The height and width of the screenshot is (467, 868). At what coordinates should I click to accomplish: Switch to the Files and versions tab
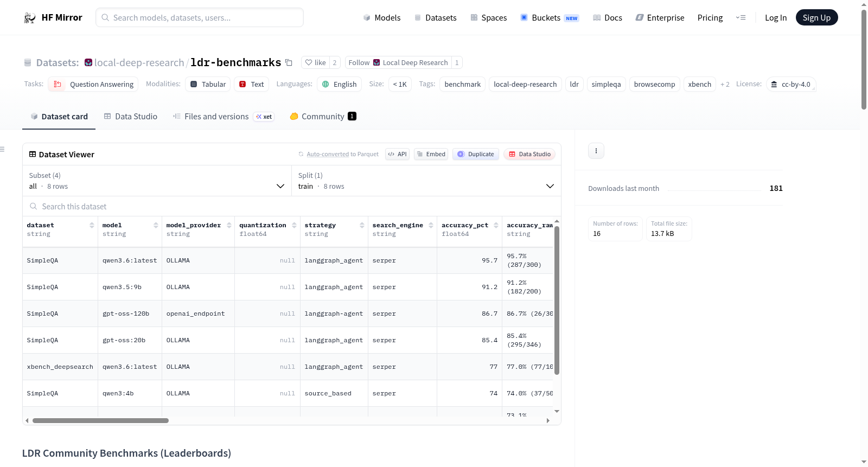(x=224, y=117)
